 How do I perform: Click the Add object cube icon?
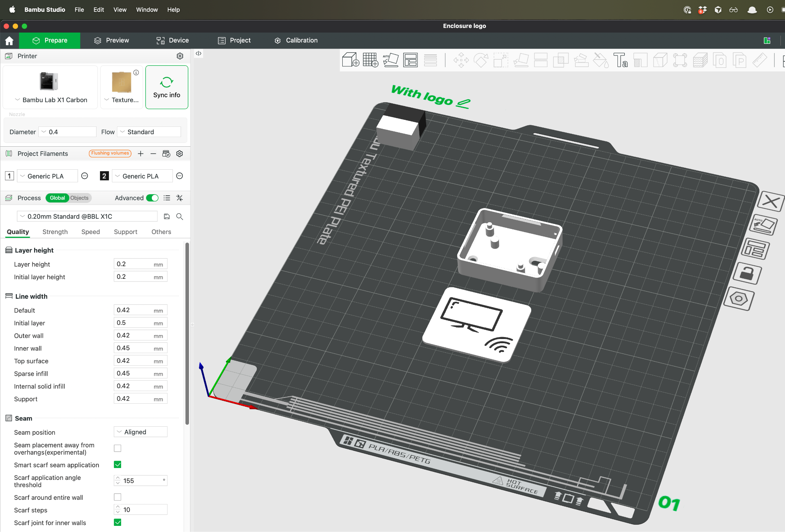coord(350,60)
